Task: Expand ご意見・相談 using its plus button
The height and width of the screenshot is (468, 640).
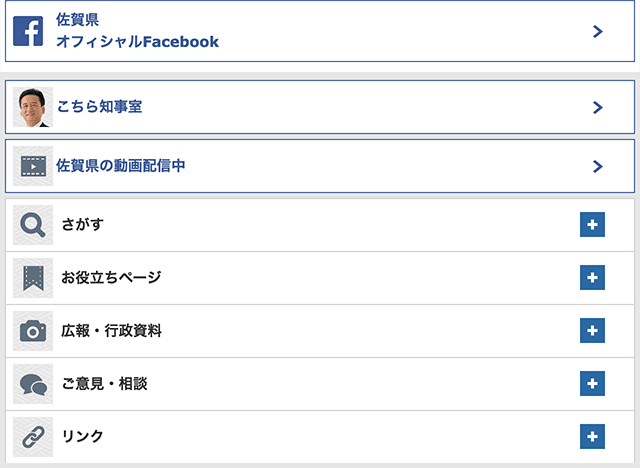Action: pyautogui.click(x=592, y=384)
